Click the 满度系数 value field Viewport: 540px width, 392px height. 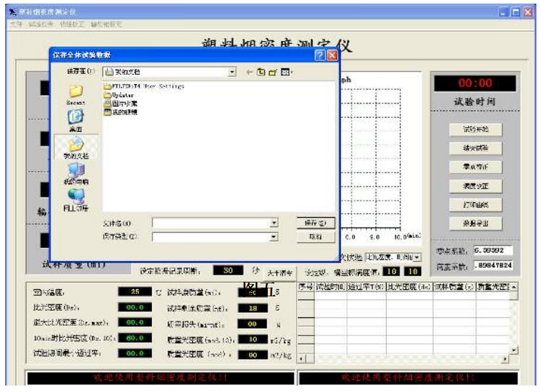point(492,265)
